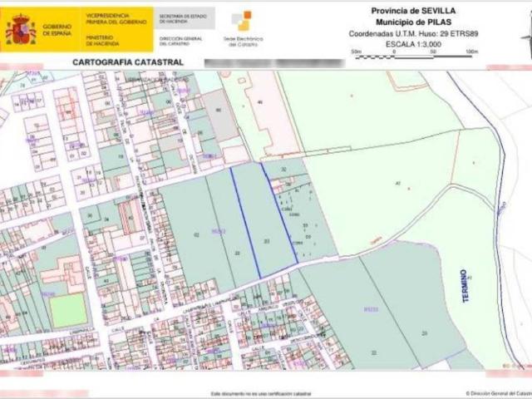532x399 pixels.
Task: Click the bright green sports field rectangle
Action: (66, 310)
